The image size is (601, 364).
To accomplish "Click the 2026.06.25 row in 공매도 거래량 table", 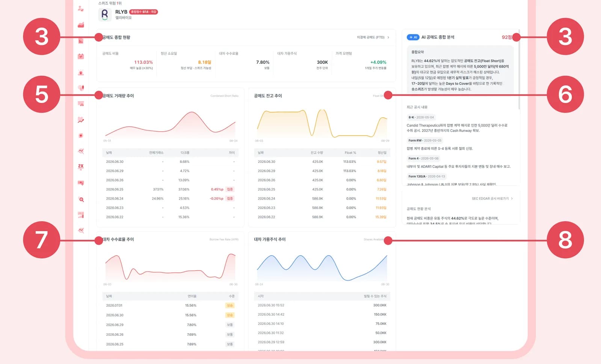I will 170,189.
